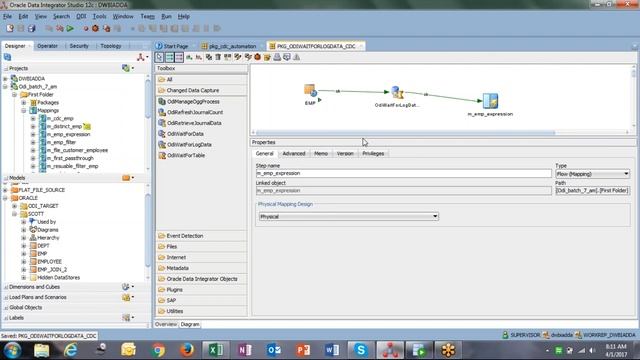Open the Files toolbox folder
Viewport: 640px width, 360px height.
pyautogui.click(x=202, y=247)
